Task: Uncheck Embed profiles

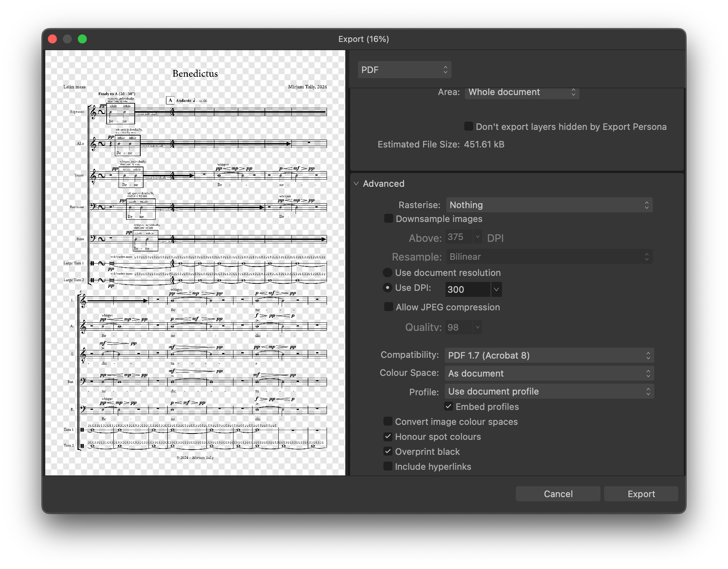Action: [x=449, y=407]
